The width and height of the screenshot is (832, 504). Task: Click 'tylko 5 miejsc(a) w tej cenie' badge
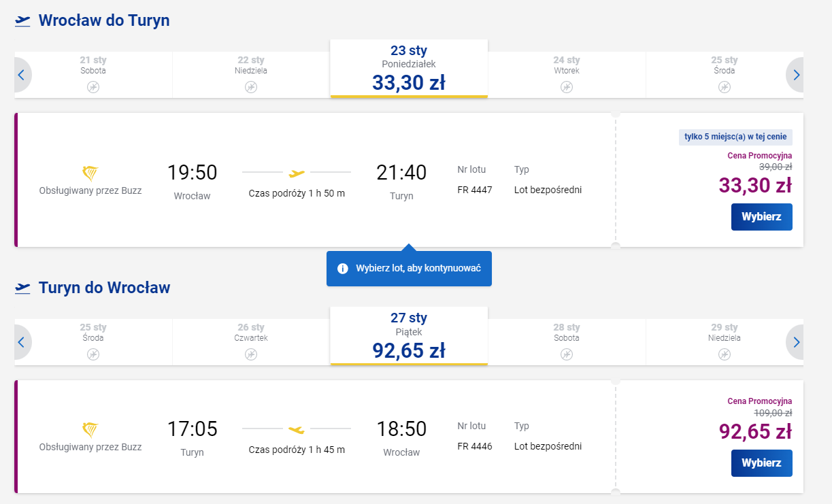click(735, 137)
